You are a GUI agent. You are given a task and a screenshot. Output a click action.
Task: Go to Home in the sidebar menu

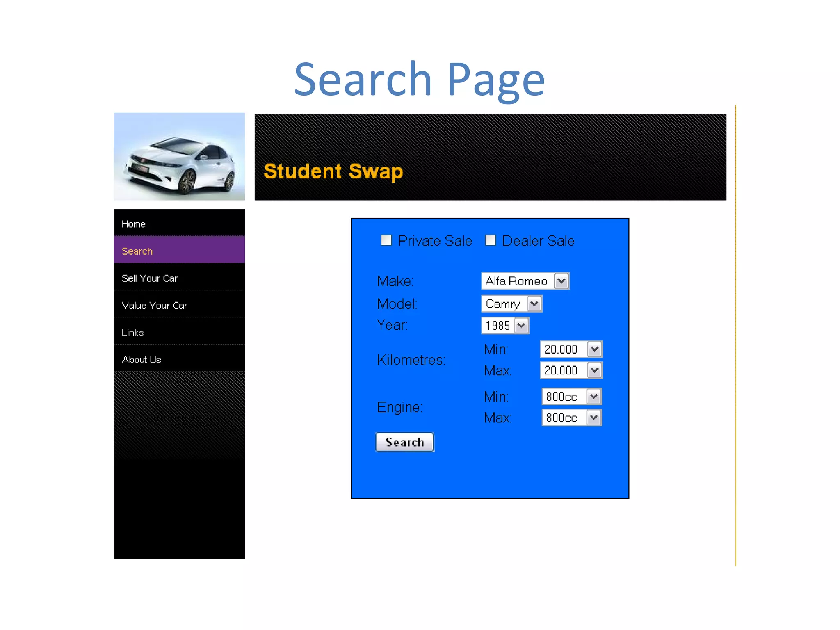(x=179, y=223)
